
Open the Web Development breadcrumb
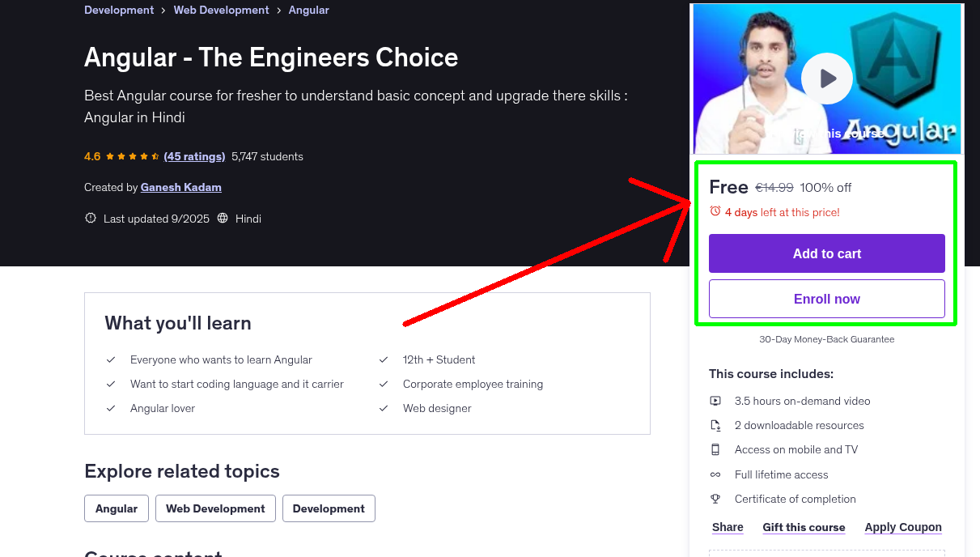pos(221,10)
